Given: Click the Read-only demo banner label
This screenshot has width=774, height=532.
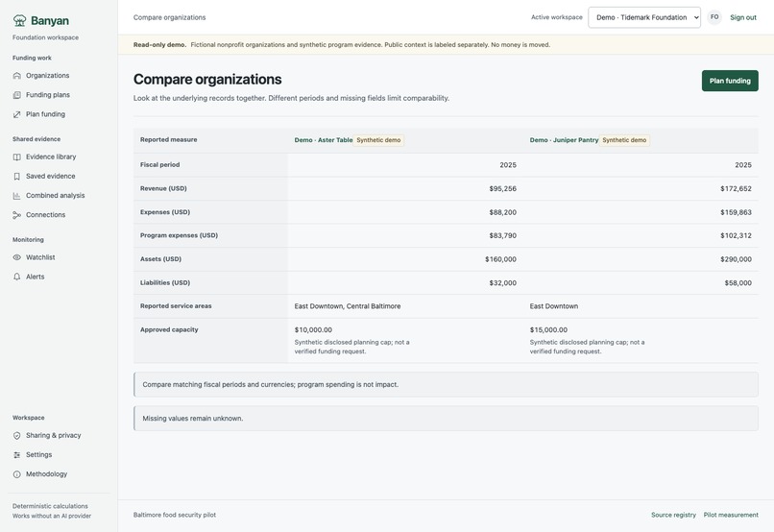Looking at the screenshot, I should pos(159,44).
